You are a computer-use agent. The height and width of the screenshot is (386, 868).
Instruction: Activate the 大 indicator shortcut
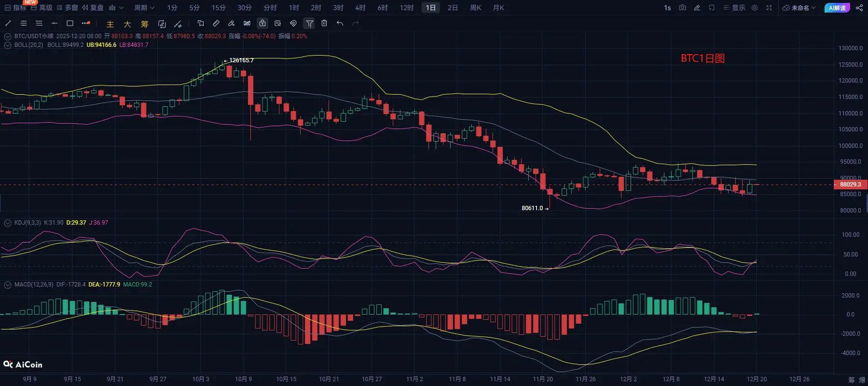(127, 24)
